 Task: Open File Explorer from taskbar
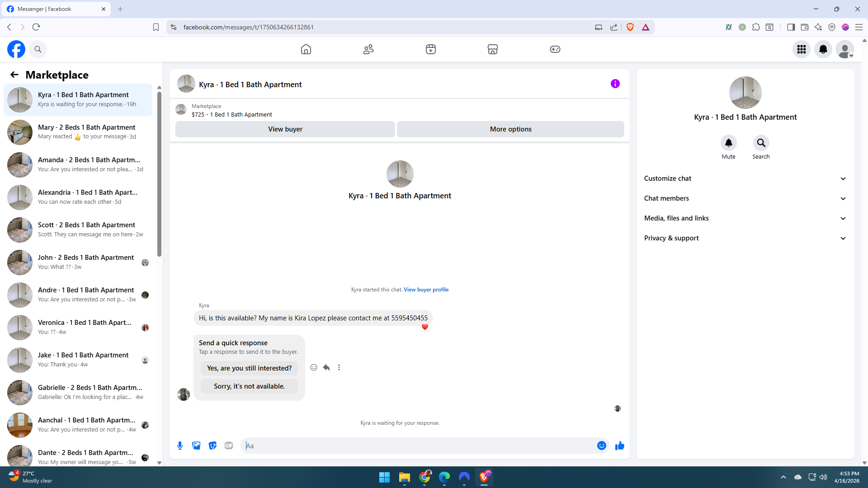[404, 477]
